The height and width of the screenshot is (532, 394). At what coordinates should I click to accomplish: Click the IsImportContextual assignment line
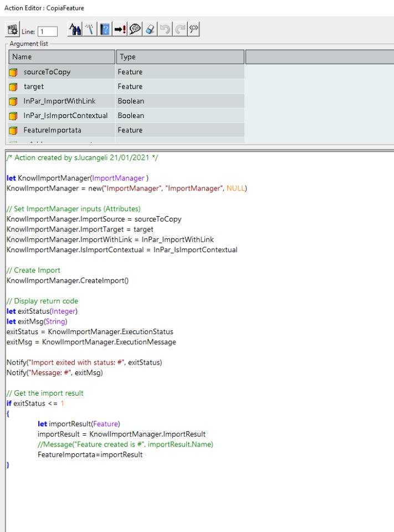click(122, 250)
